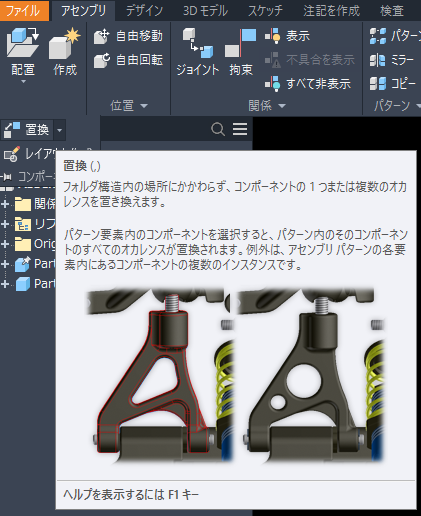Click the browser search magnifier icon
The width and height of the screenshot is (421, 516).
(x=218, y=129)
